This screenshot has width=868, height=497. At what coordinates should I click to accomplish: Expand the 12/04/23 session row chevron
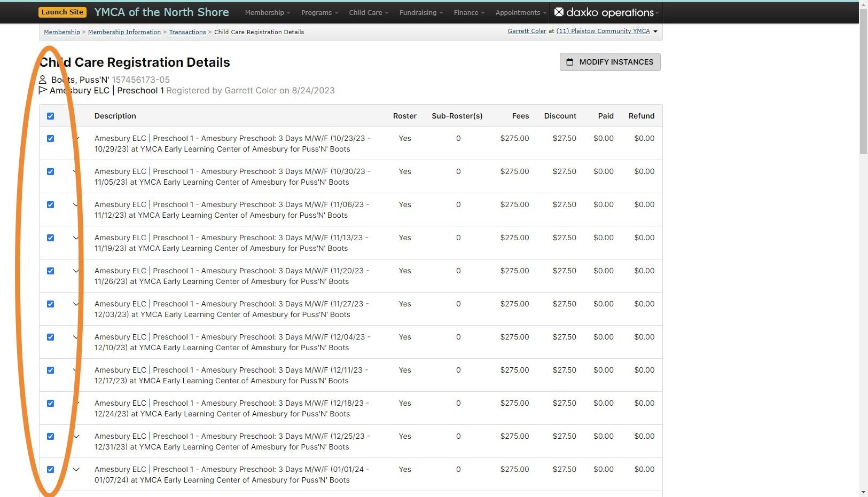coord(76,337)
